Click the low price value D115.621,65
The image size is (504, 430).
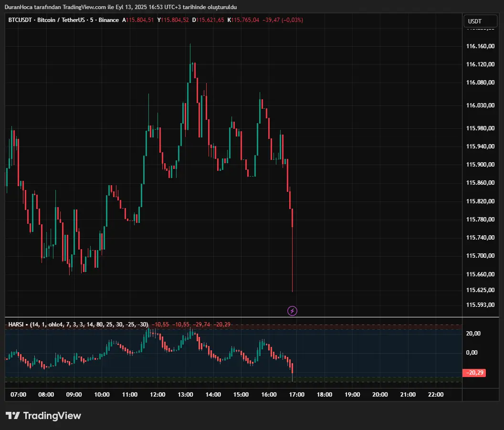[x=208, y=20]
